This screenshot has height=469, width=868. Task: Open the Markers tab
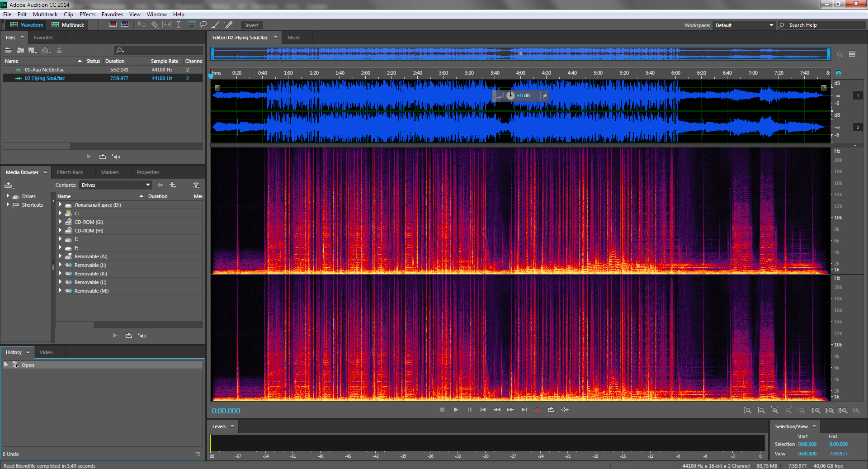pos(110,172)
